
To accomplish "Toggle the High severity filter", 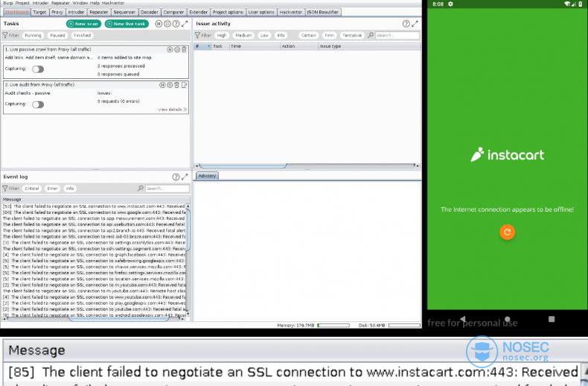I will click(x=222, y=35).
